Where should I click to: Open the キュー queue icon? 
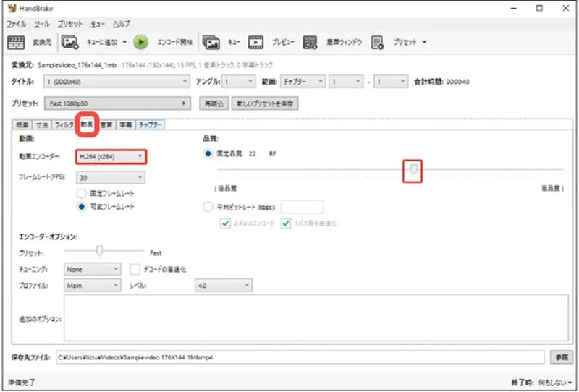211,42
